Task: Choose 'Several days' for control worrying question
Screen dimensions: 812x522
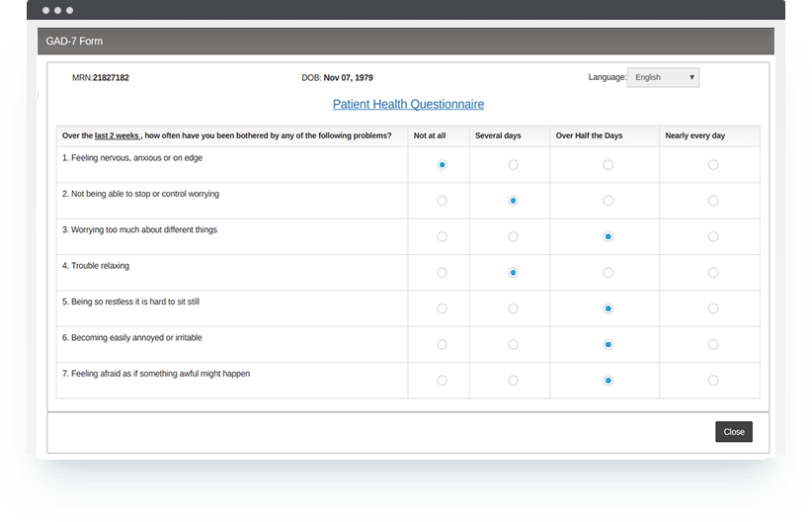Action: 513,201
